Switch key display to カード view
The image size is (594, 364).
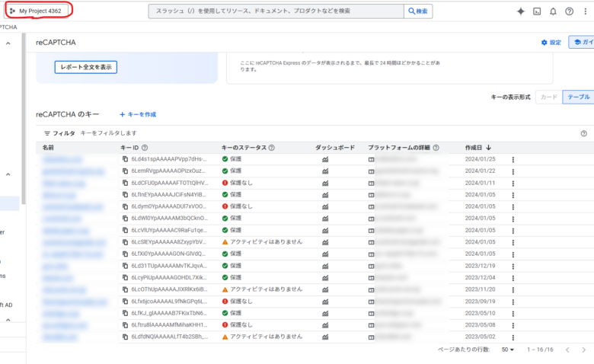click(x=549, y=97)
